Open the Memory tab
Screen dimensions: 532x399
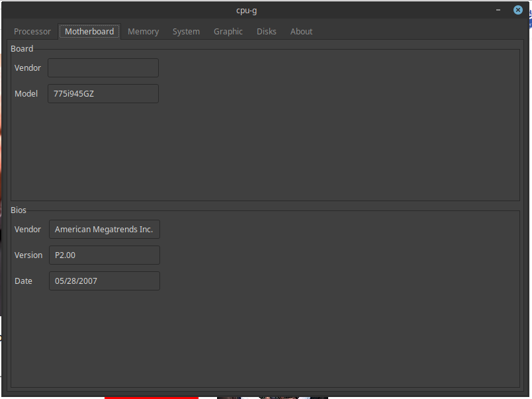pos(143,32)
